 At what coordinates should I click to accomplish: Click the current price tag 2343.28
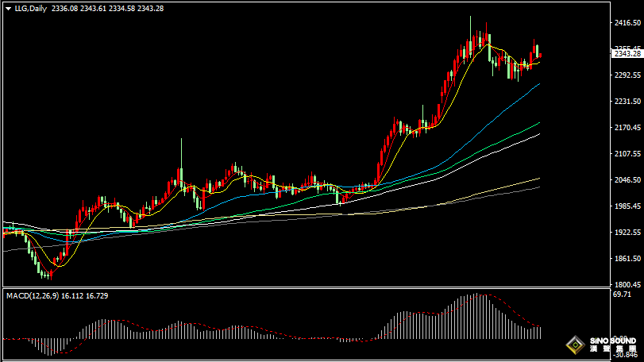[627, 53]
